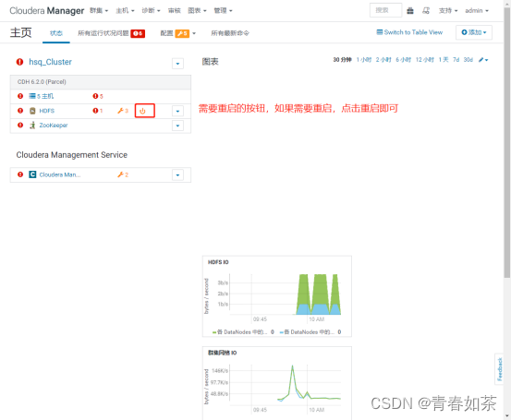The image size is (511, 420).
Task: Click the Cloudera Manager logo
Action: coord(47,11)
